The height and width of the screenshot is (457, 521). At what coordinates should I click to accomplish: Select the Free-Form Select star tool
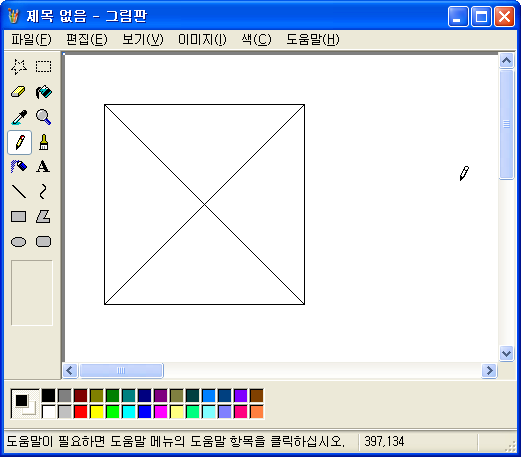pos(19,67)
